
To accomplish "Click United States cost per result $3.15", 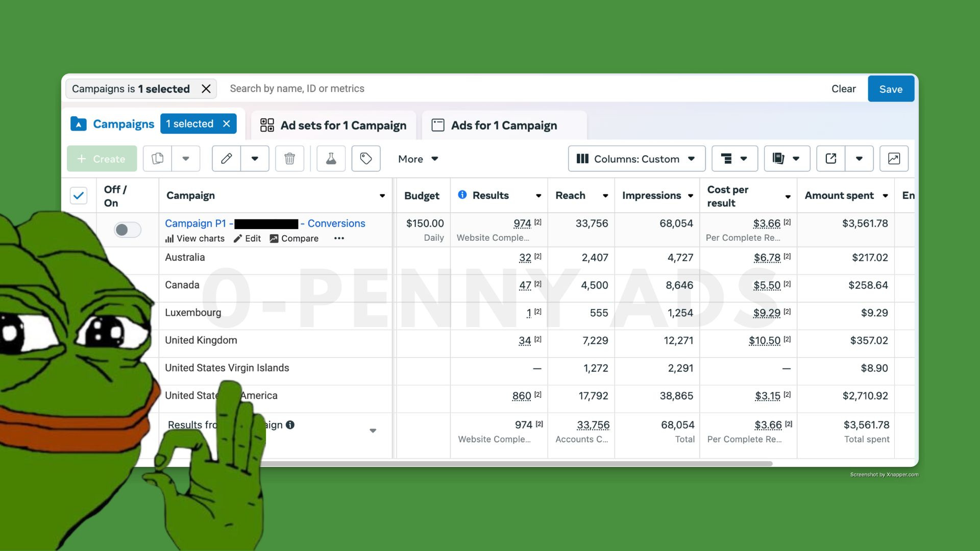I will tap(768, 396).
